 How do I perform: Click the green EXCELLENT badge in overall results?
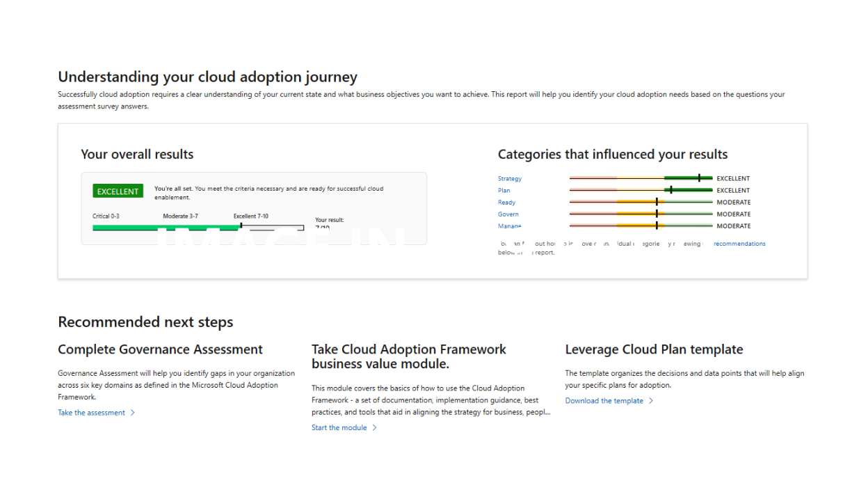118,191
